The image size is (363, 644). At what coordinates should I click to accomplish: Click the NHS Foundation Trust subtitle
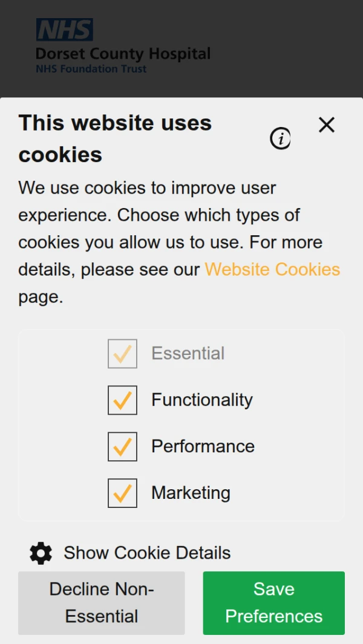[x=91, y=69]
